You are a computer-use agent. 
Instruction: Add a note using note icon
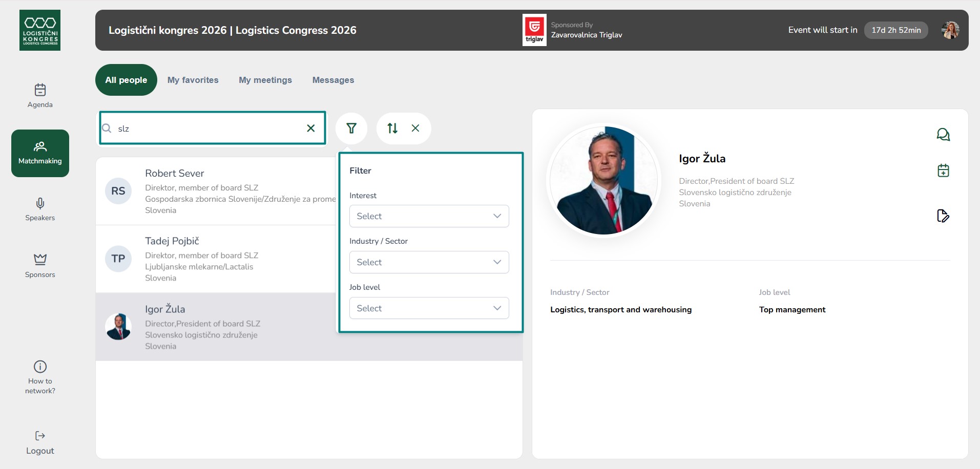tap(943, 216)
